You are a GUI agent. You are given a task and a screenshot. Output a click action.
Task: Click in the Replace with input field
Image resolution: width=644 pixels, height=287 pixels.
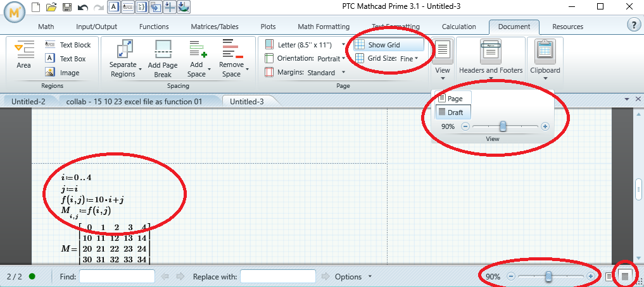tap(278, 277)
